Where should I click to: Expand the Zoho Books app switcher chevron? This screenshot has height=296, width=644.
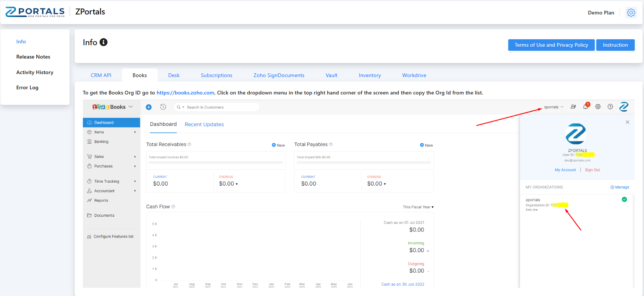click(131, 107)
